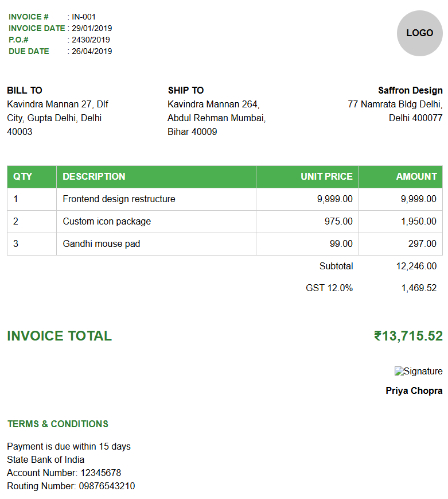Click the QTY column header

[x=23, y=176]
